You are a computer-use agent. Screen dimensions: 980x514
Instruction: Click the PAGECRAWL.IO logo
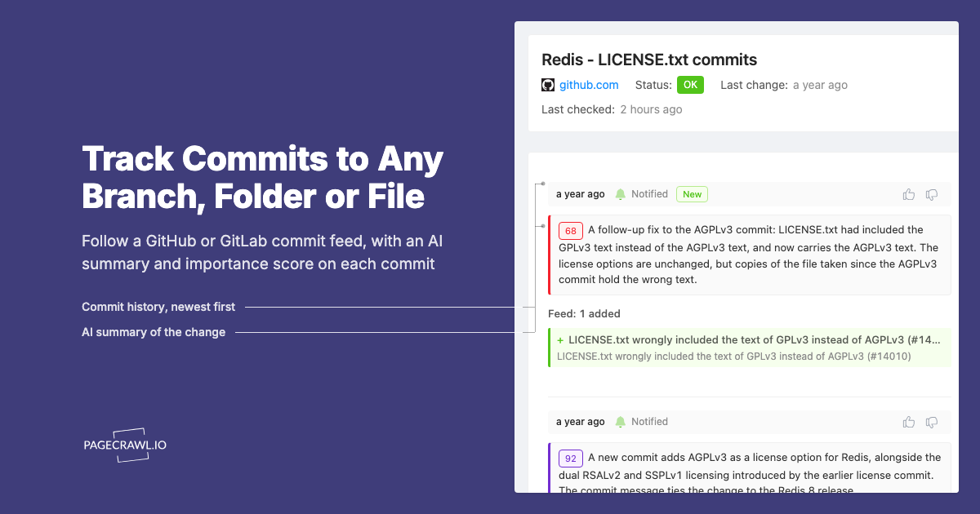click(x=125, y=445)
